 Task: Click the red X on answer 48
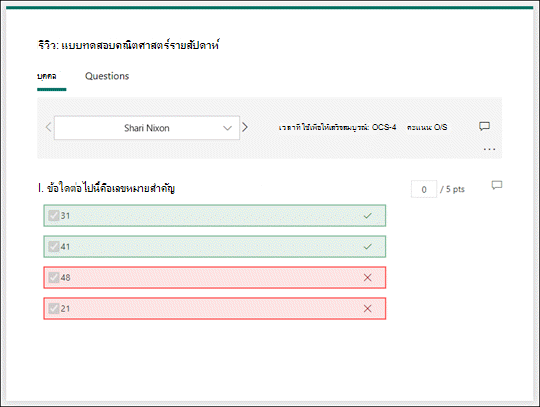(x=367, y=278)
